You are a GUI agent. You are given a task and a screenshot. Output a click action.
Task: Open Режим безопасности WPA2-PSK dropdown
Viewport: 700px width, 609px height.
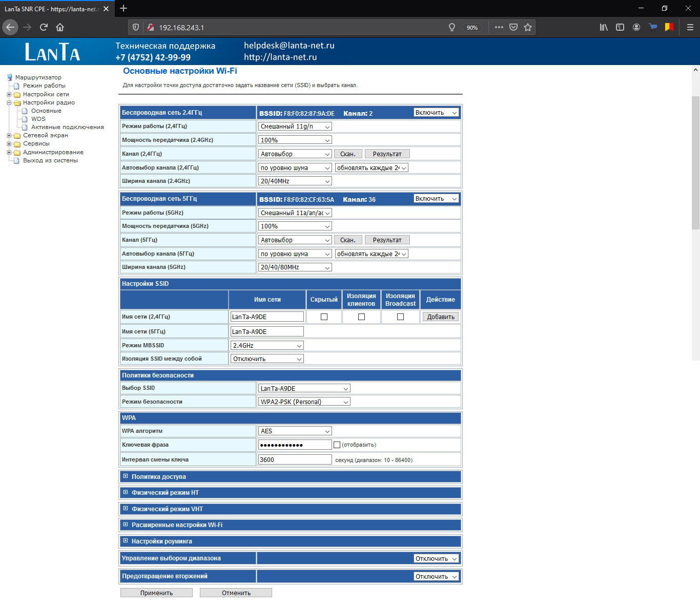(x=304, y=402)
